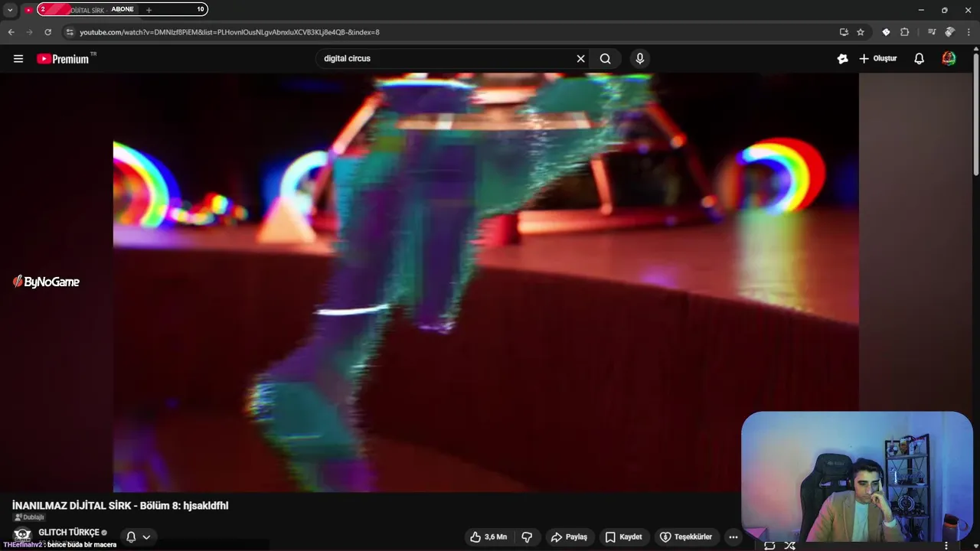Clear the search box with X

(580, 58)
